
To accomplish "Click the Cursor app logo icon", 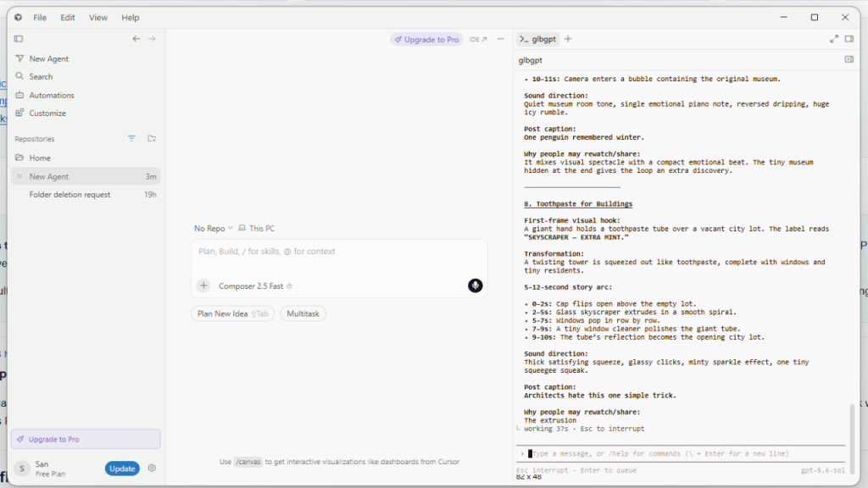I will pos(19,17).
